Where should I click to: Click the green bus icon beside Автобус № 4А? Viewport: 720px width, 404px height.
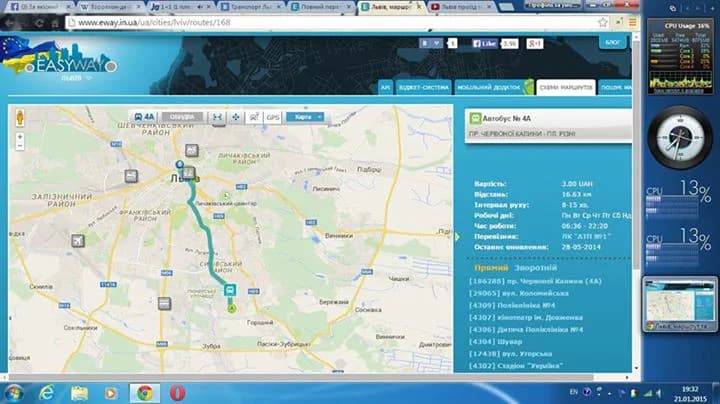(x=475, y=118)
